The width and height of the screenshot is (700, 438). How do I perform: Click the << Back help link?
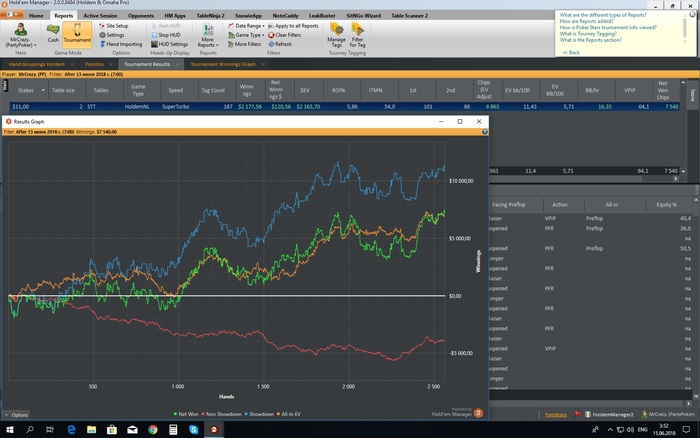pyautogui.click(x=571, y=52)
